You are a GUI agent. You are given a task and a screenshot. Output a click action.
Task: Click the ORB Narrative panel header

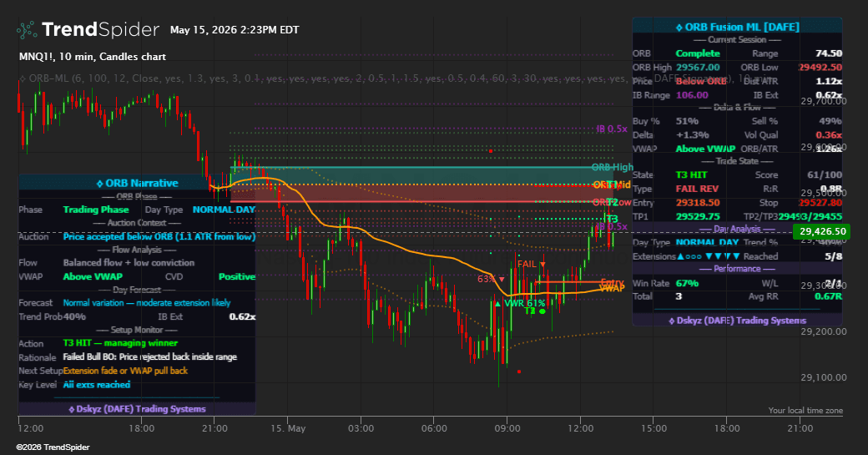[137, 183]
